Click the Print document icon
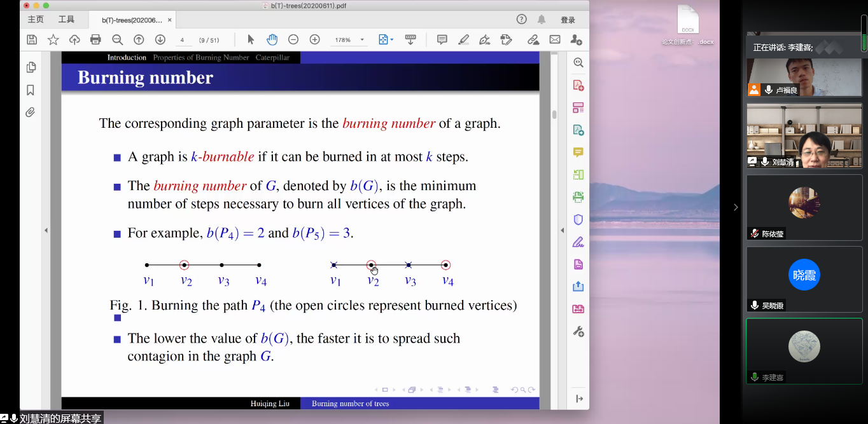This screenshot has height=424, width=868. tap(95, 39)
